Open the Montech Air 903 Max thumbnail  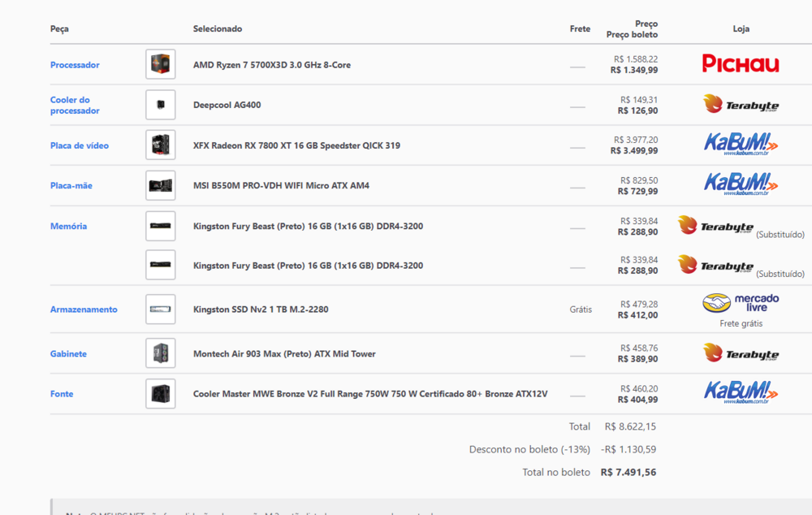tap(161, 353)
